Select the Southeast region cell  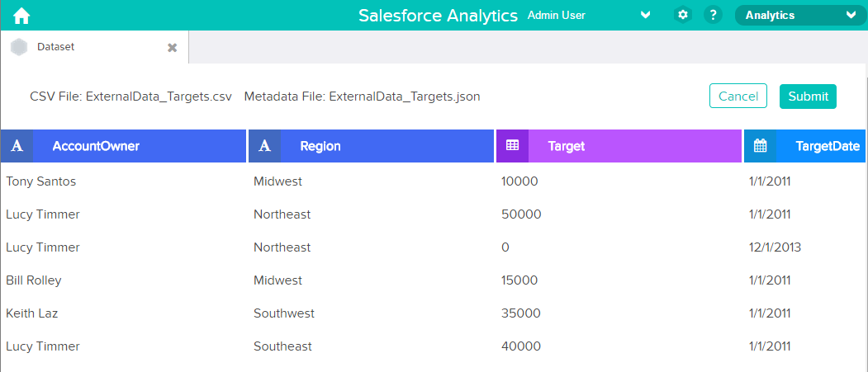[x=283, y=346]
